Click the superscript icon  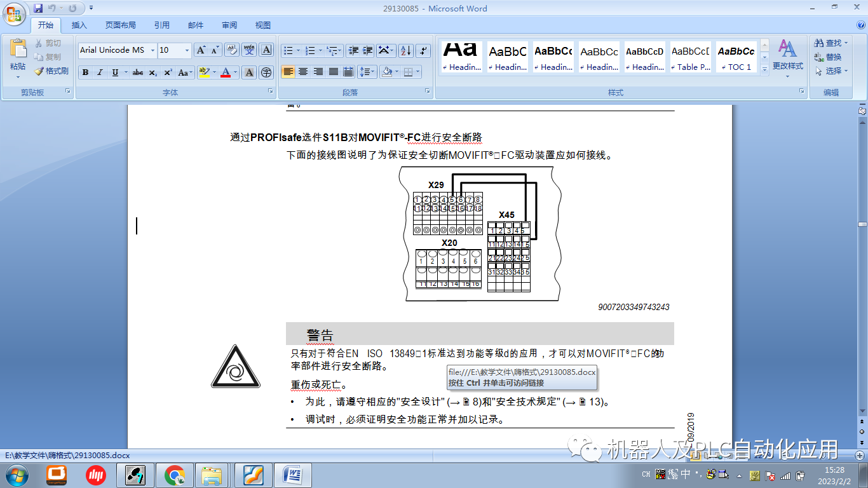pyautogui.click(x=168, y=72)
